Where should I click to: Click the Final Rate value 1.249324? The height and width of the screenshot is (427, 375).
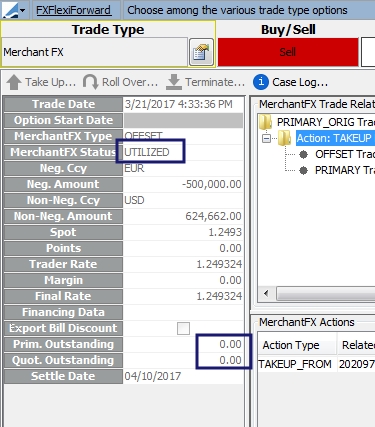219,296
